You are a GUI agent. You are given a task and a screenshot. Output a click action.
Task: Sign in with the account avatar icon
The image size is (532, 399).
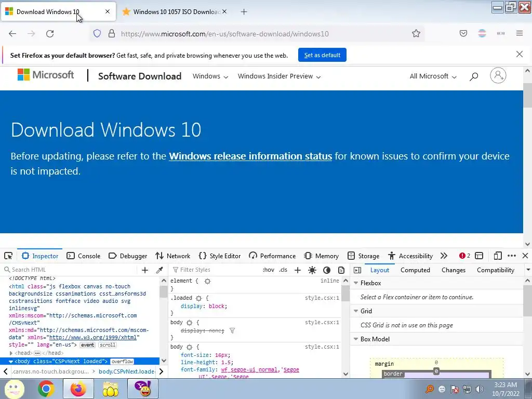click(498, 75)
